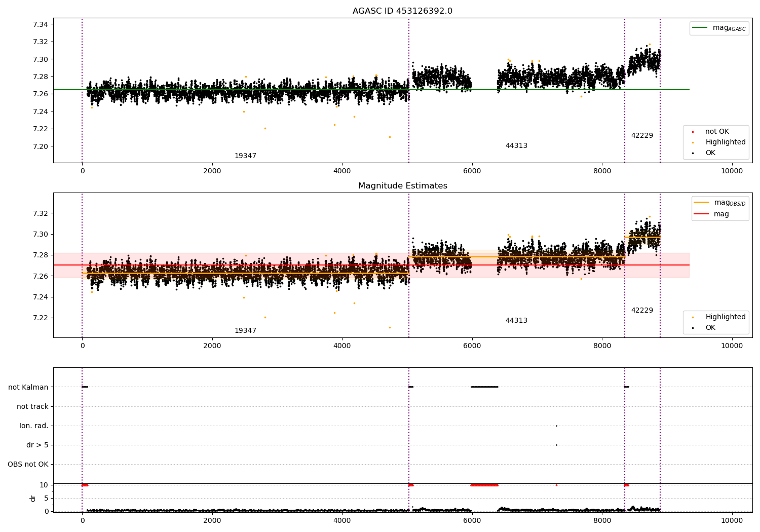The width and height of the screenshot is (760, 532).
Task: Click the 'not track' axis label
Action: point(32,407)
